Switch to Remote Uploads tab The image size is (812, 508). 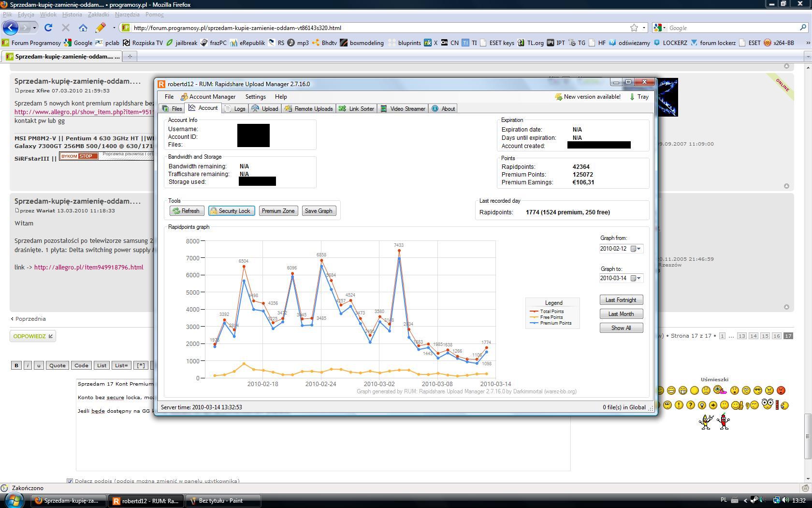[x=309, y=109]
